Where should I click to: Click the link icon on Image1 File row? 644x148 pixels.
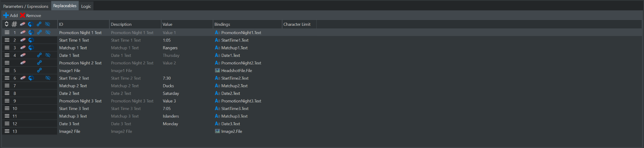coord(39,70)
